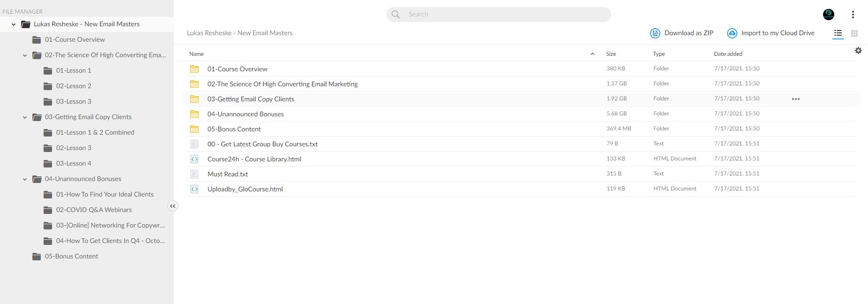Click Import to my Cloud Drive
Screen dimensions: 868x304
coord(771,33)
